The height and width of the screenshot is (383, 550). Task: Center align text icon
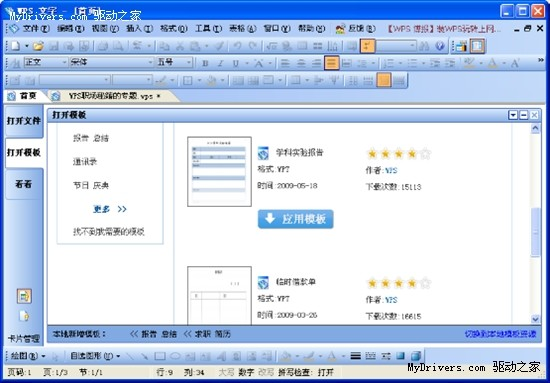coord(301,63)
